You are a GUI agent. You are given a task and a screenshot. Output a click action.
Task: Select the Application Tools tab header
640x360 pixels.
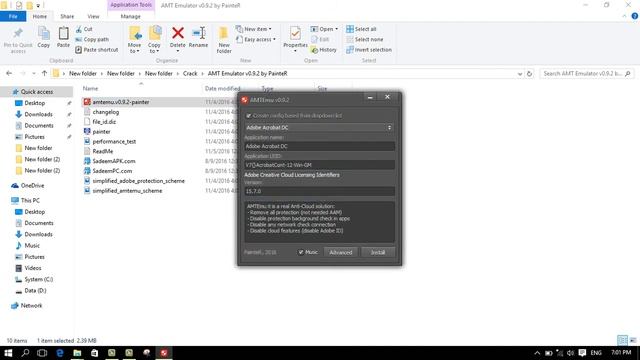click(x=131, y=5)
